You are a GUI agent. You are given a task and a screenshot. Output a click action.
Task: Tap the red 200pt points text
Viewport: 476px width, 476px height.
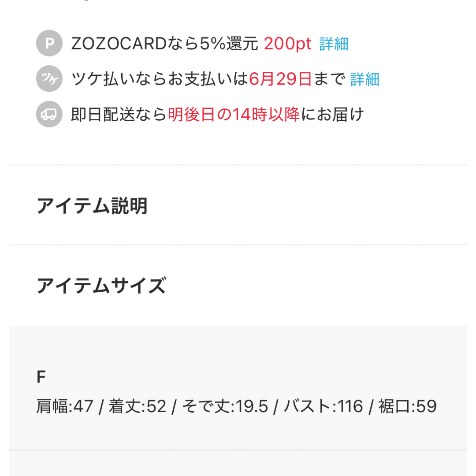[287, 44]
